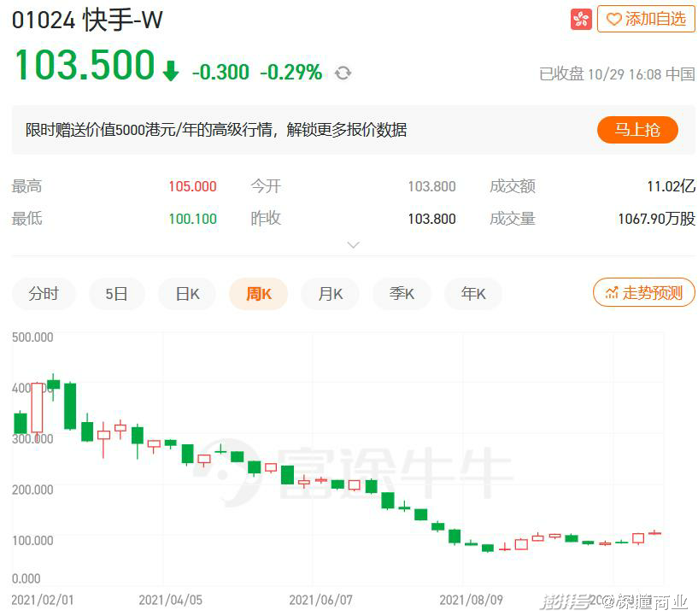Click the 2021/06/07 date axis label
The width and height of the screenshot is (698, 616).
[x=320, y=600]
